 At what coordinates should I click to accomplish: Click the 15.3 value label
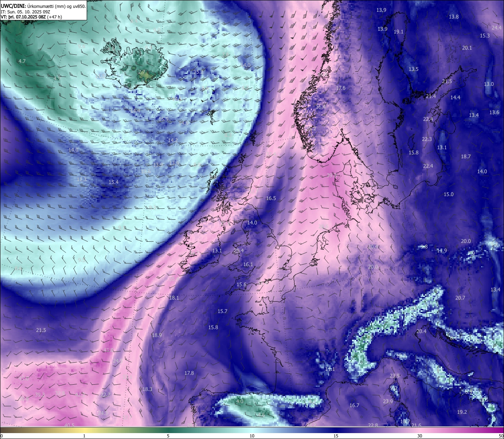pyautogui.click(x=485, y=36)
